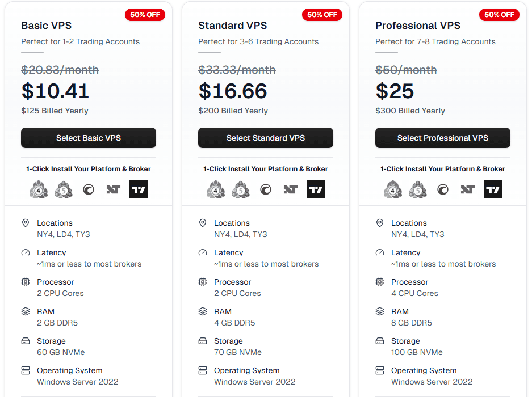Click the MetaTrader 4 icon on Professional VPS
The width and height of the screenshot is (532, 397).
(393, 189)
